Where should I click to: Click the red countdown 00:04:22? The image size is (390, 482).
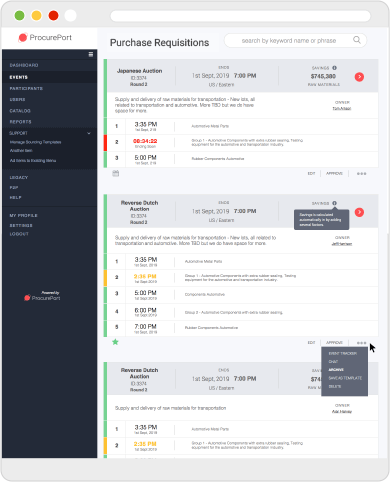point(145,141)
